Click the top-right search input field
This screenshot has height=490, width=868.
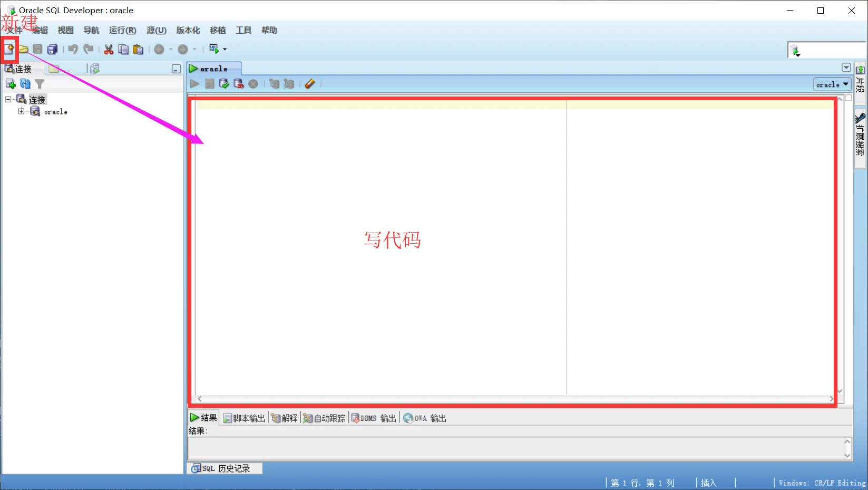point(833,51)
